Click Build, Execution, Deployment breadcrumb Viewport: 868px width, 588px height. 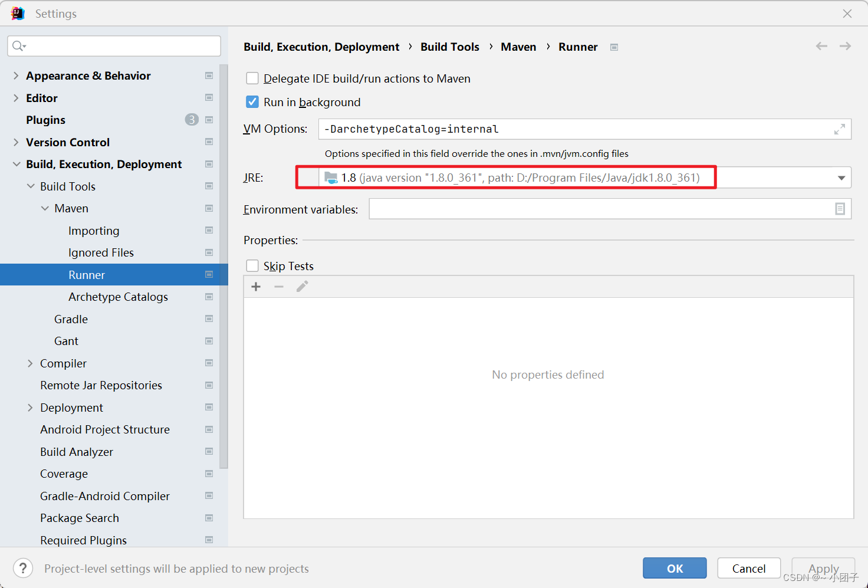click(x=321, y=47)
